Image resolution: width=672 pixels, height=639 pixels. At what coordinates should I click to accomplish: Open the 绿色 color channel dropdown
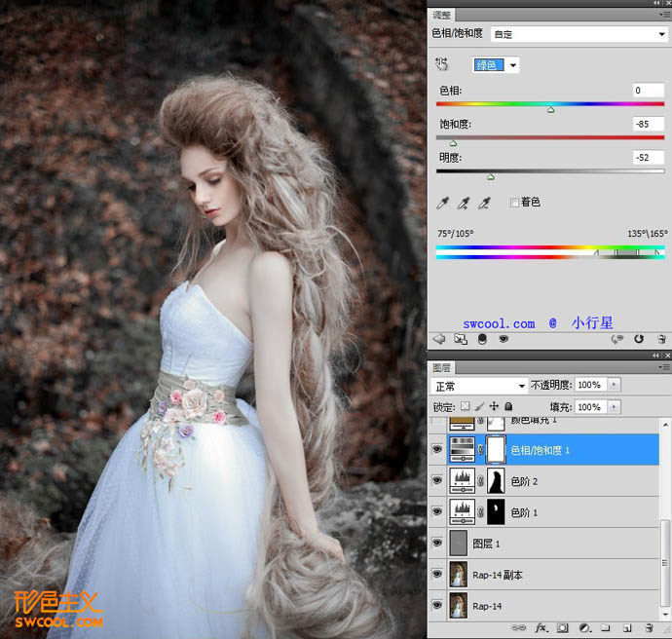(496, 65)
